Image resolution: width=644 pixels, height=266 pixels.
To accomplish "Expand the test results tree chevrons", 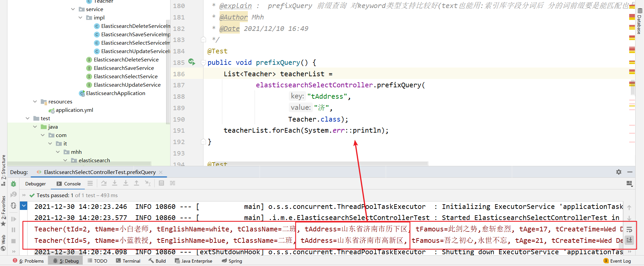I will tap(24, 195).
